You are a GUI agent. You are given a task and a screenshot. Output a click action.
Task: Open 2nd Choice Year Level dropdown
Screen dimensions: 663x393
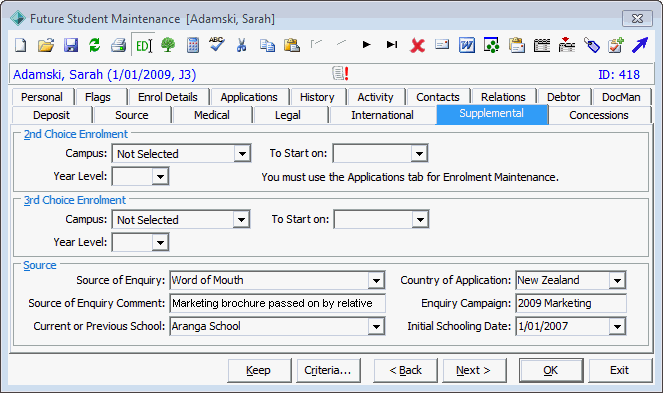[x=160, y=176]
